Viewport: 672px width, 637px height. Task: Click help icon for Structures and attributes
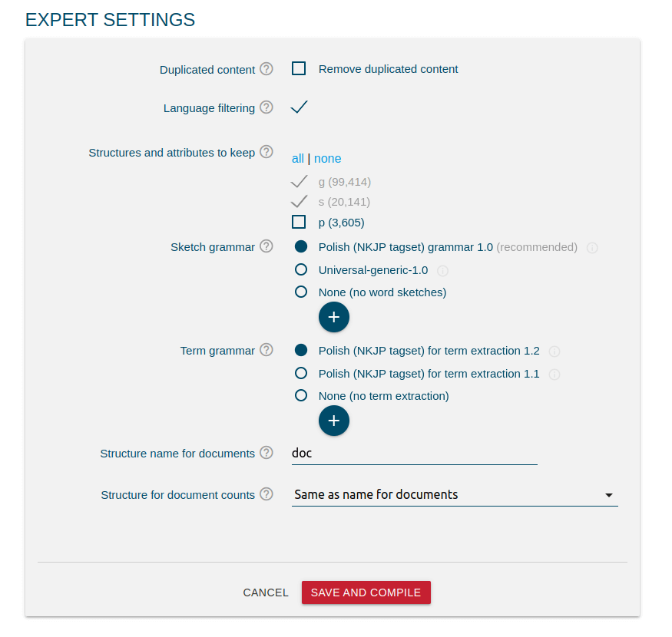coord(266,152)
